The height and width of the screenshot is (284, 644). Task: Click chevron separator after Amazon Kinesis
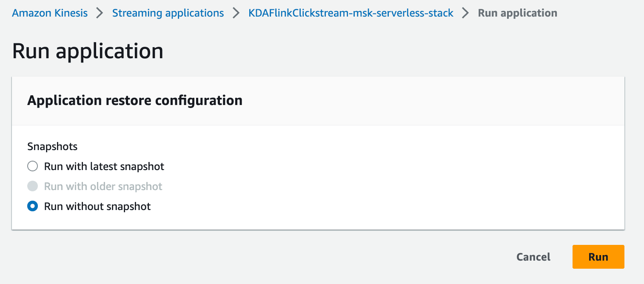click(x=100, y=13)
